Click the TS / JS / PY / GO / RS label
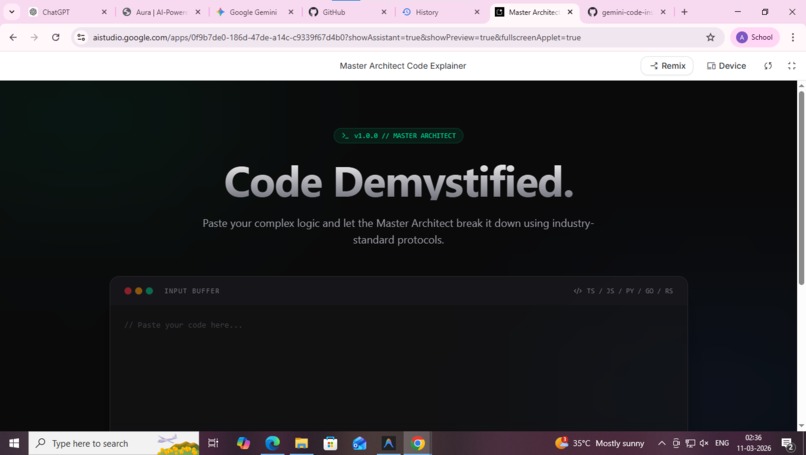 pyautogui.click(x=623, y=291)
